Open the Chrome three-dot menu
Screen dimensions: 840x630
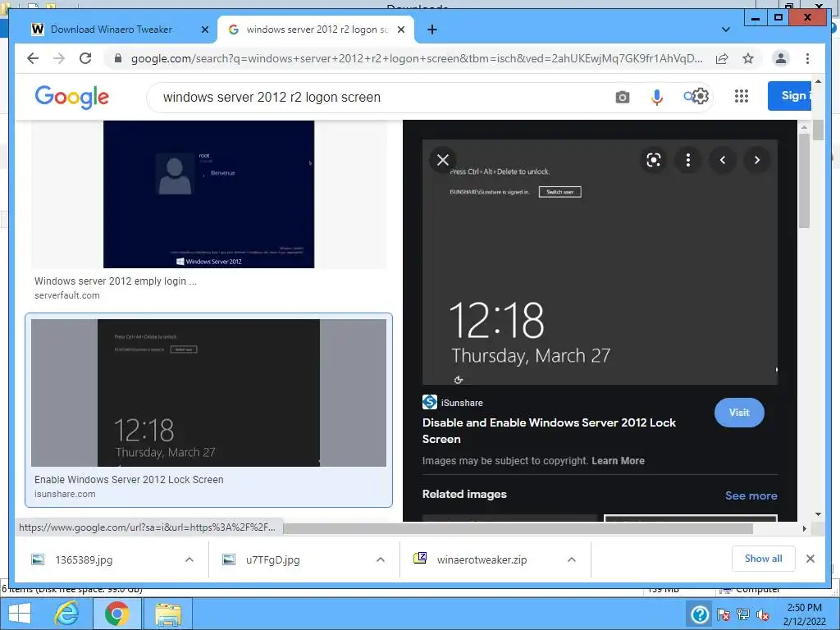pos(807,58)
